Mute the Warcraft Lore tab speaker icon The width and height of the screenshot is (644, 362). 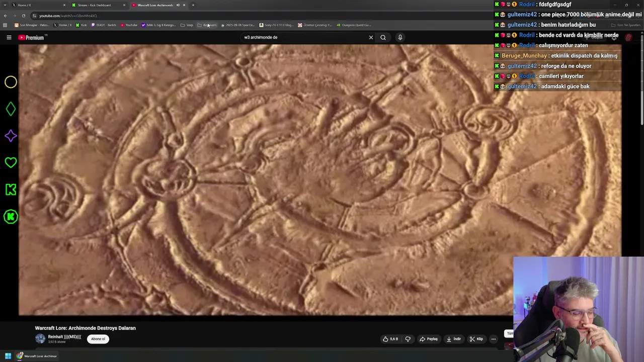178,5
